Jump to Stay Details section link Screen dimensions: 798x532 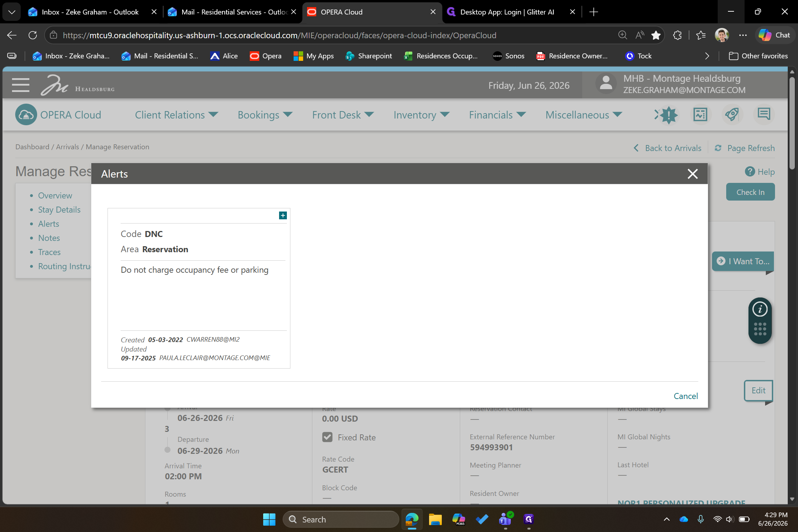point(59,209)
